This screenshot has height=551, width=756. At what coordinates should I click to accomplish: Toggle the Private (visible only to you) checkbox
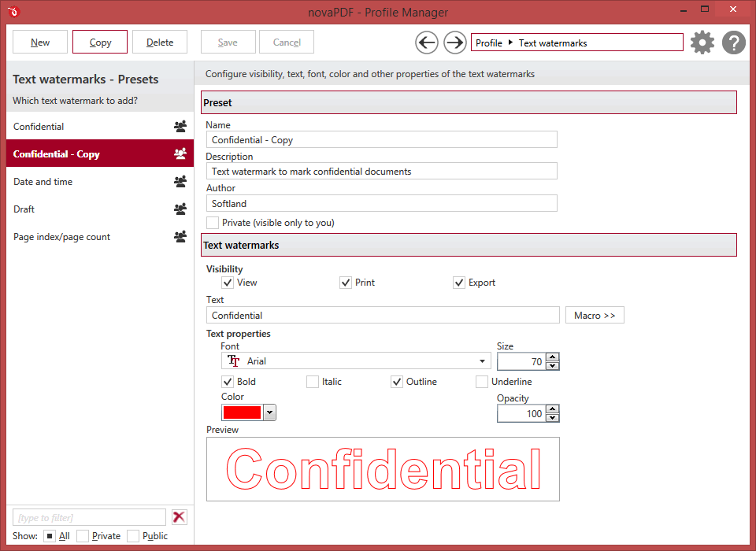click(x=213, y=223)
